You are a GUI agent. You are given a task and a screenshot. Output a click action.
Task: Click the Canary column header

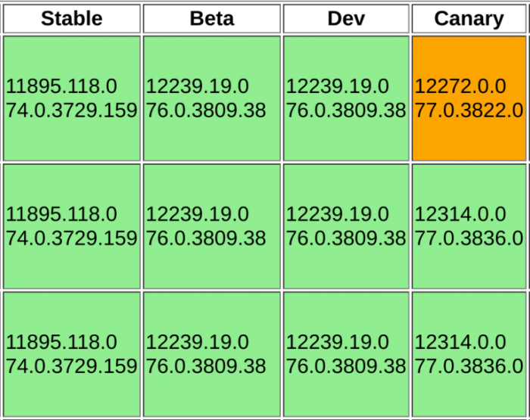pos(469,19)
